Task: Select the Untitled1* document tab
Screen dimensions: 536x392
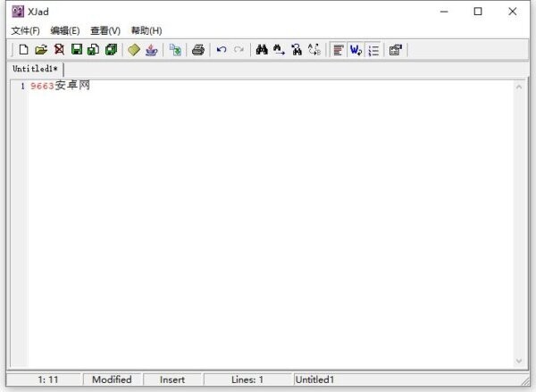Action: (35, 69)
